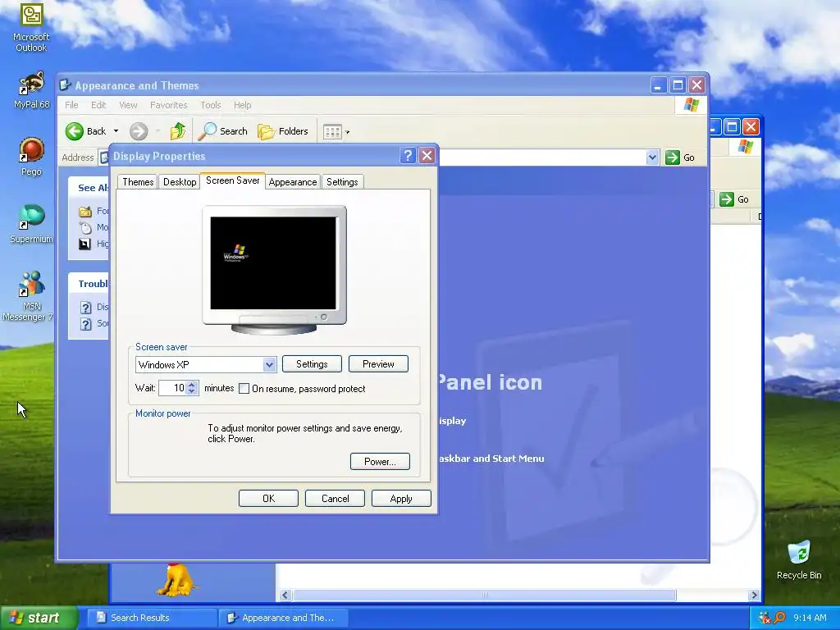
Task: Click the Up folder toolbar icon
Action: [178, 131]
